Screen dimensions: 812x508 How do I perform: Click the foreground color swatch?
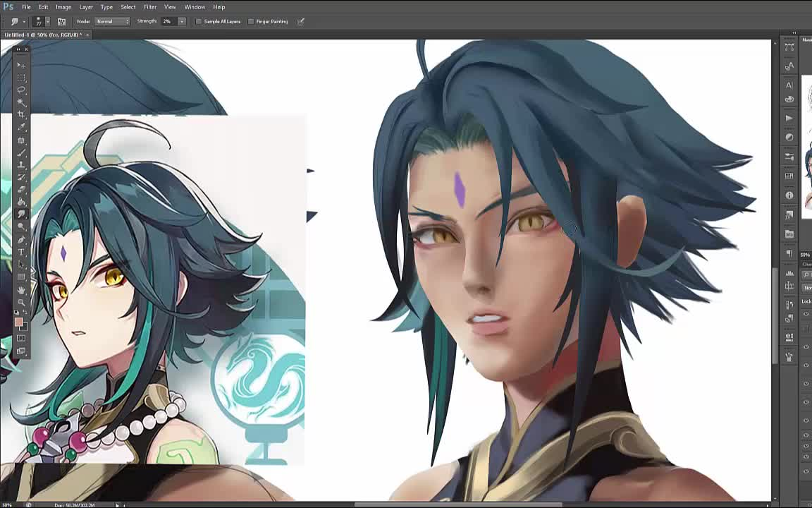18,322
